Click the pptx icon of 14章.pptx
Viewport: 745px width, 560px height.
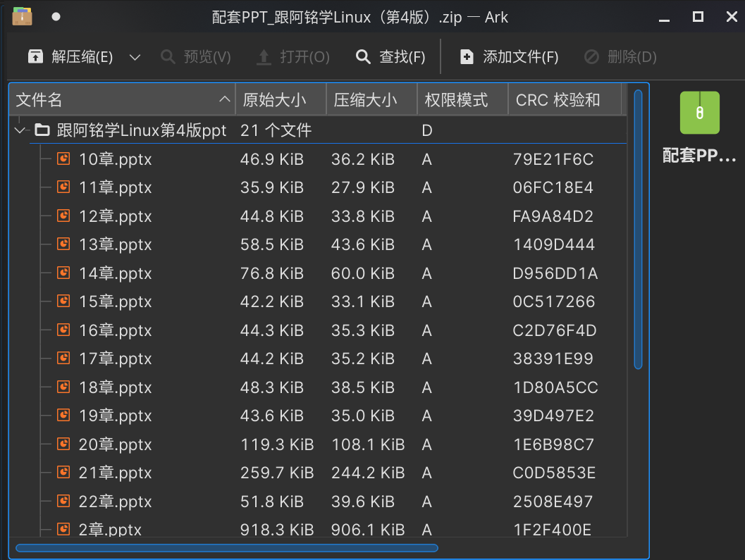coord(63,273)
